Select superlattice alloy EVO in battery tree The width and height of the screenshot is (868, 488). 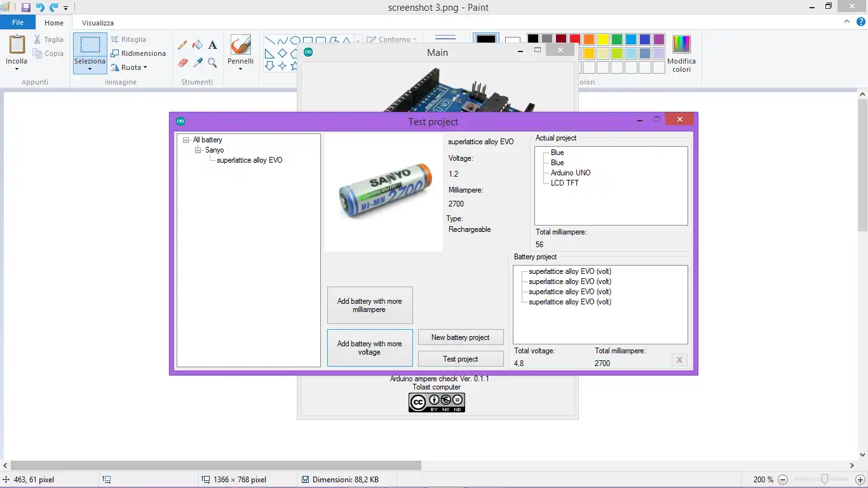tap(250, 160)
